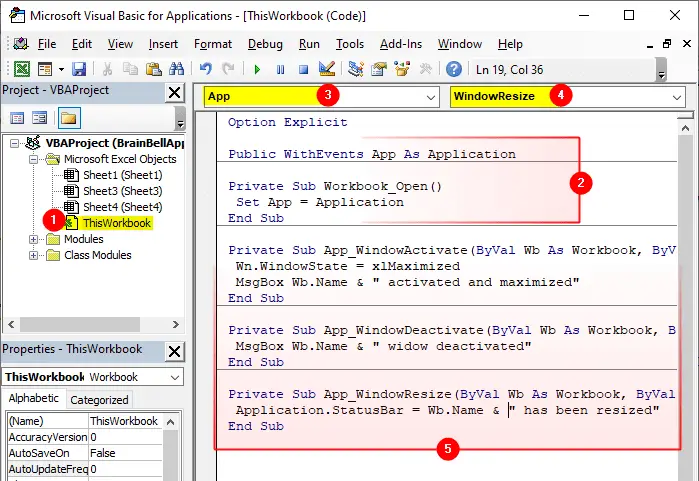This screenshot has width=699, height=481.
Task: Open the Edit menu
Action: [82, 44]
